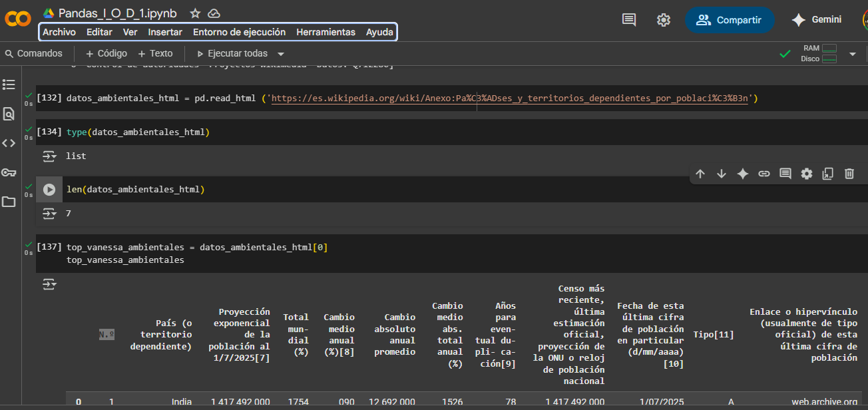
Task: Run the len(datos_ambientales_html) cell
Action: 49,190
